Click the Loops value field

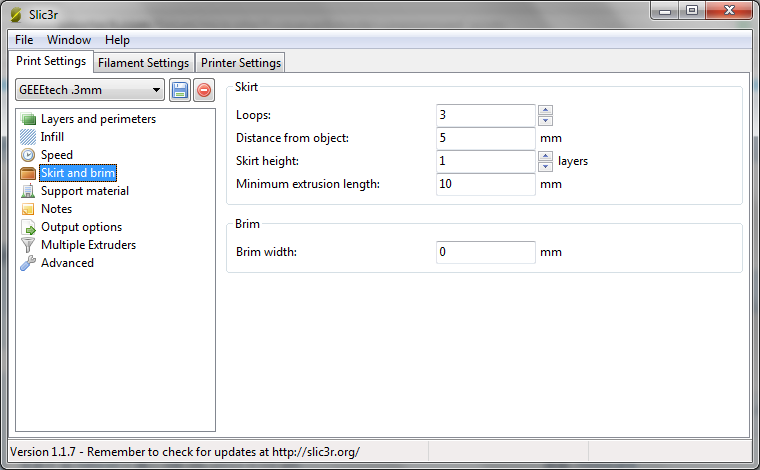point(486,115)
